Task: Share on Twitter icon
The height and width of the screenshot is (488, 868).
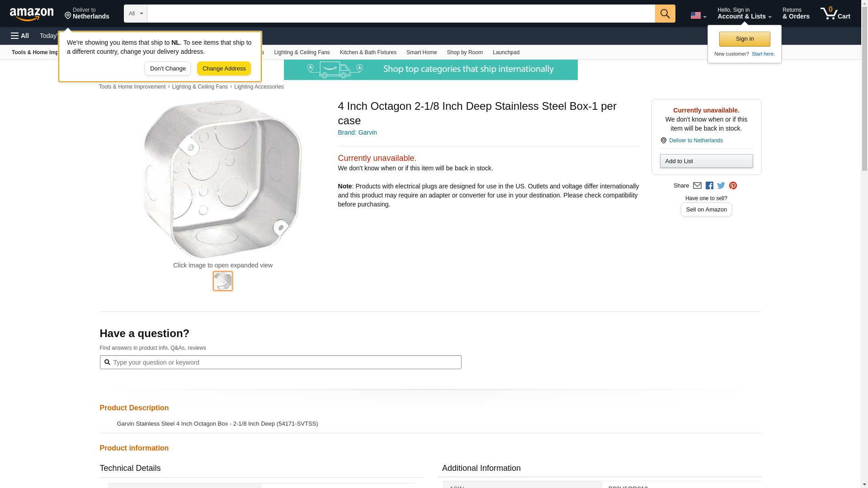Action: [721, 186]
